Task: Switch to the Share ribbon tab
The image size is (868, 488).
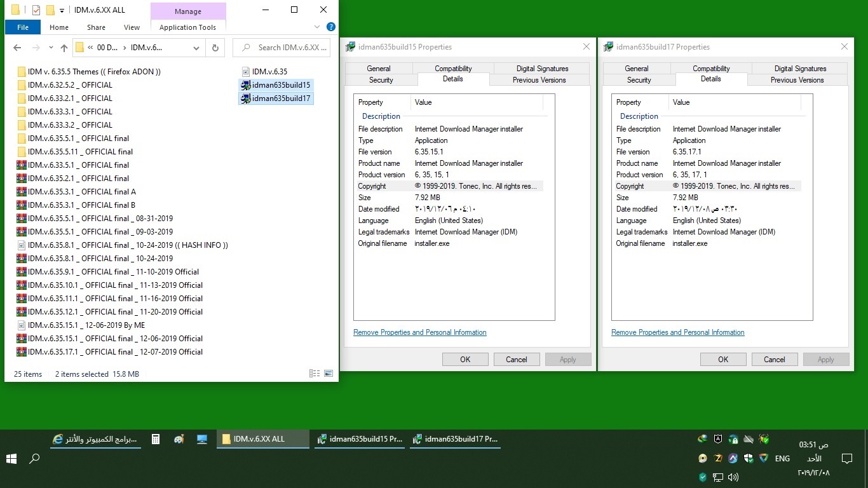Action: 97,27
